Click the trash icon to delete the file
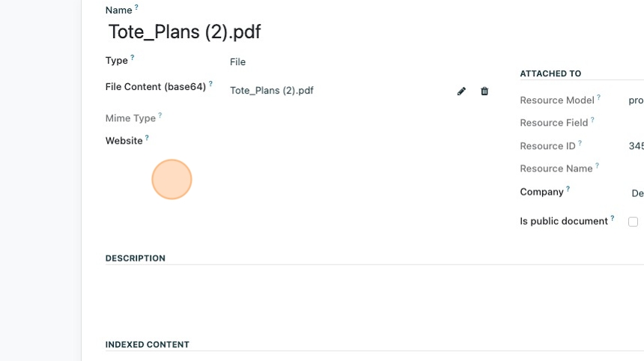Screen dimensions: 644x361 click(x=484, y=91)
